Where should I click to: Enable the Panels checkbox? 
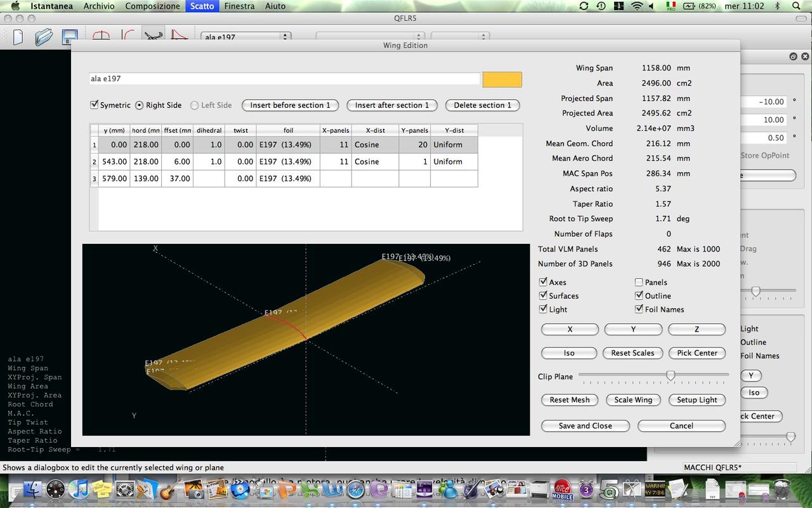coord(639,282)
